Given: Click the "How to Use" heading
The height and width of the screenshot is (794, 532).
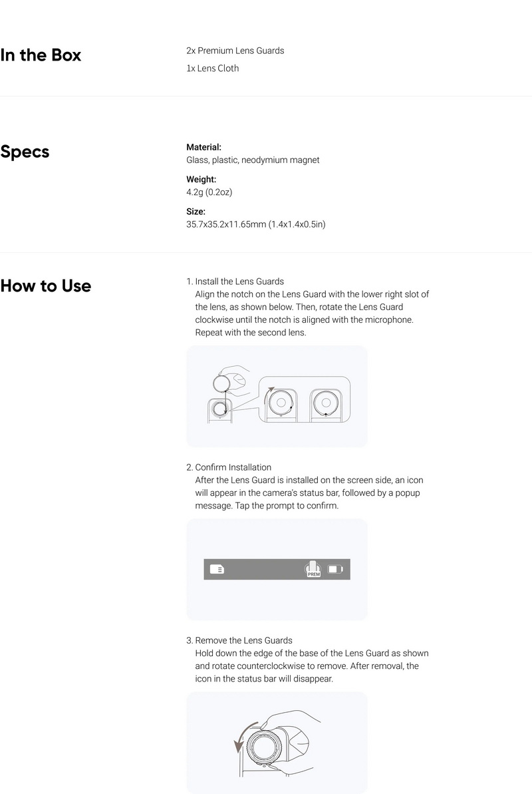Looking at the screenshot, I should click(x=46, y=286).
